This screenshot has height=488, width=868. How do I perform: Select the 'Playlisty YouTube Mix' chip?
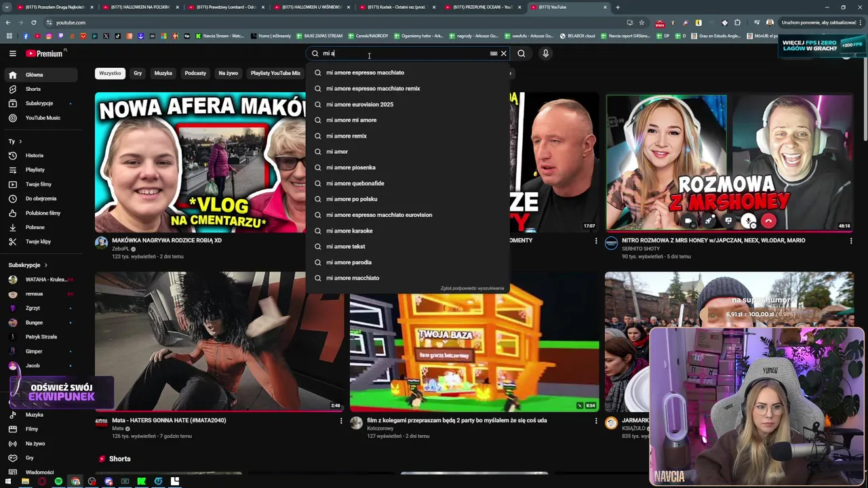(x=275, y=73)
